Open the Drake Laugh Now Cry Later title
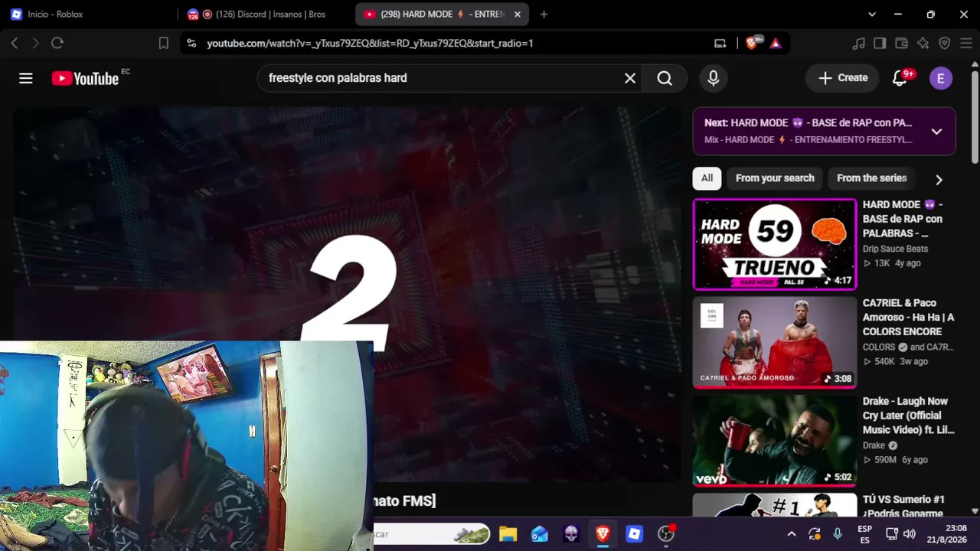 (x=909, y=416)
